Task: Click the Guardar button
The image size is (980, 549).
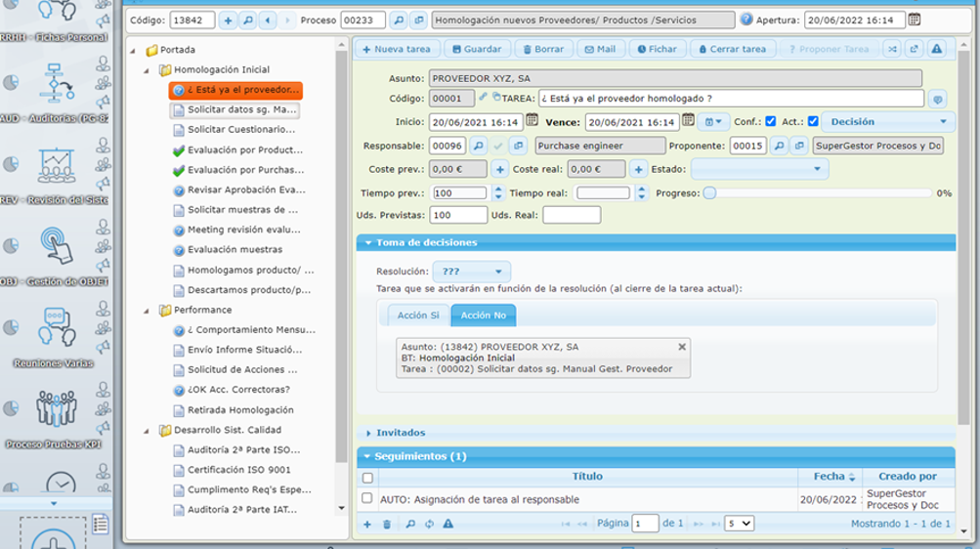Action: (477, 49)
